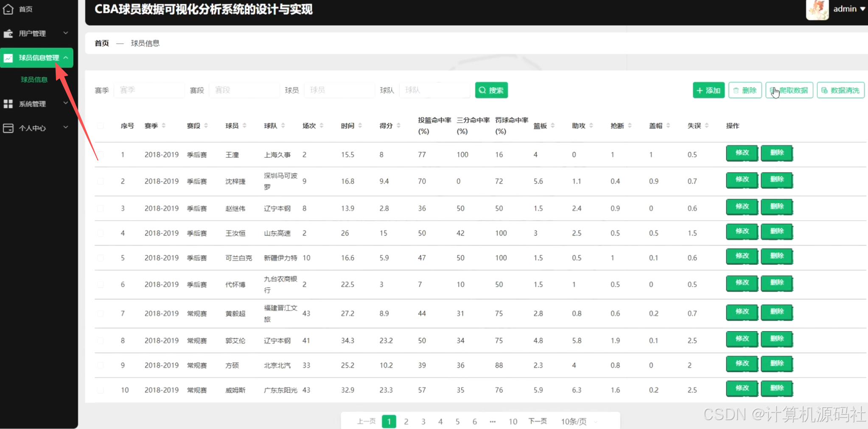This screenshot has width=868, height=429.
Task: Check the row for player 黄毅超
Action: 101,314
